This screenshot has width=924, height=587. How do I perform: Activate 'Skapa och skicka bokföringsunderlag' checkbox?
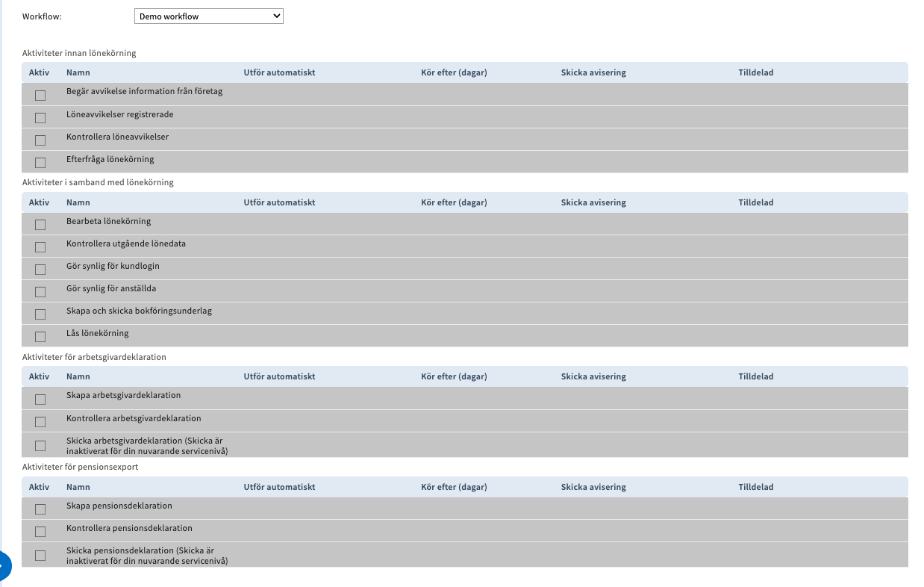point(40,314)
